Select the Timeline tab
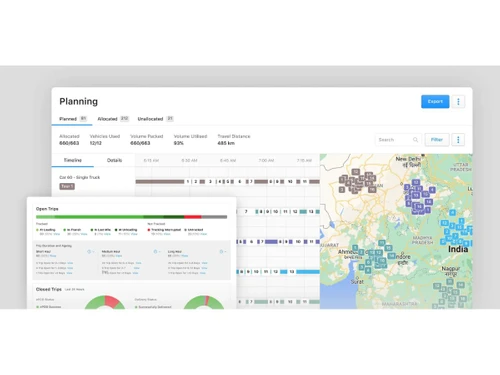The image size is (500, 375). (73, 160)
